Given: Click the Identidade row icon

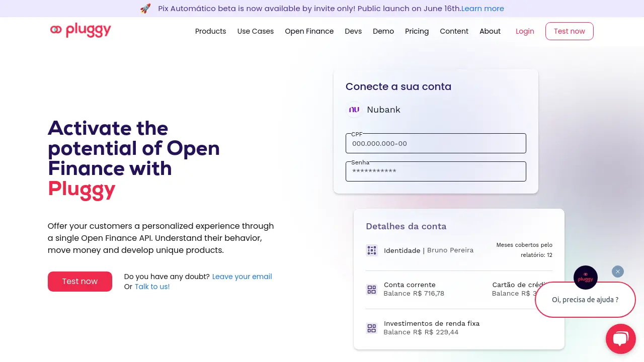Looking at the screenshot, I should click(372, 250).
